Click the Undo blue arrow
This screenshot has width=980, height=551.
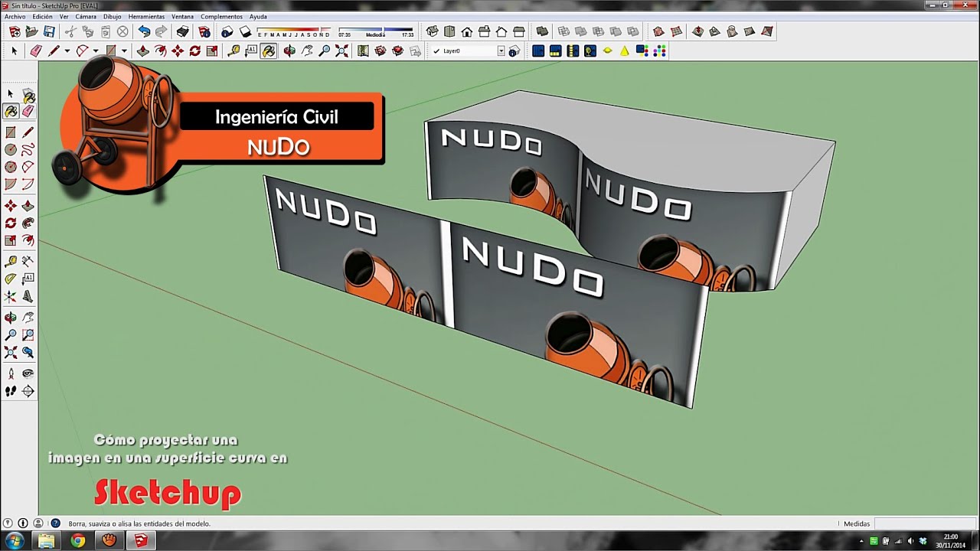(144, 31)
